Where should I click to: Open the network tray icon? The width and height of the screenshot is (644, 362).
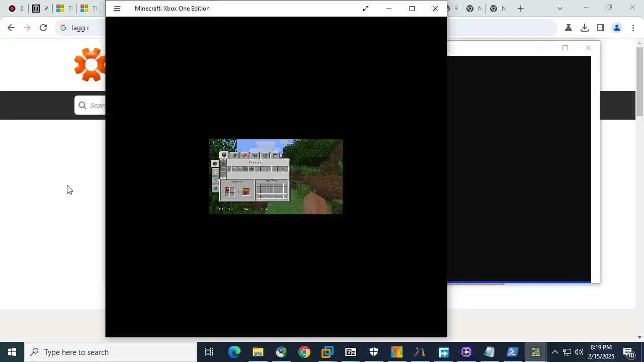[x=567, y=352]
